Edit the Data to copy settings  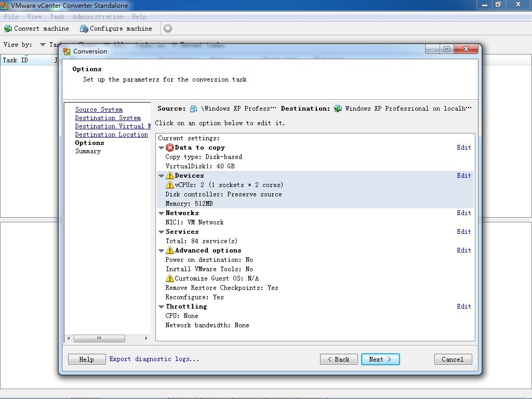pyautogui.click(x=464, y=147)
